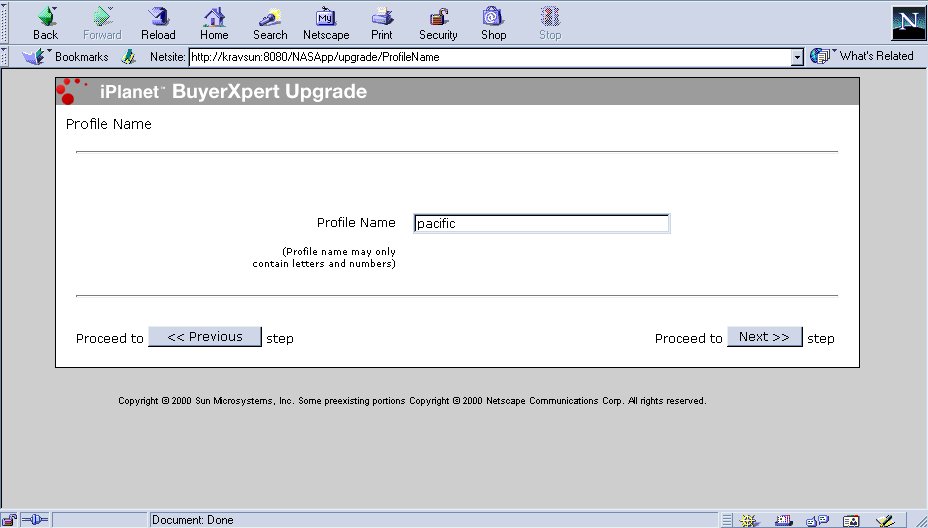Open the Bookmarks menu
Screen dimensions: 928x528
(65, 57)
